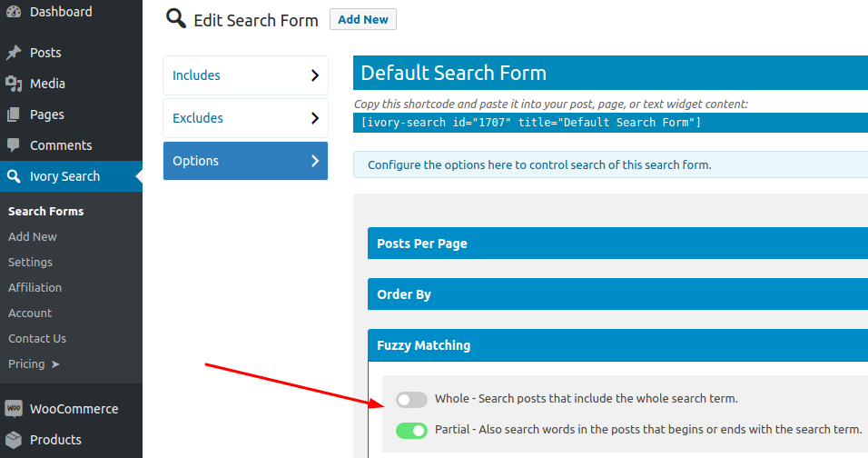Click the WooCommerce Woo icon

[14, 409]
